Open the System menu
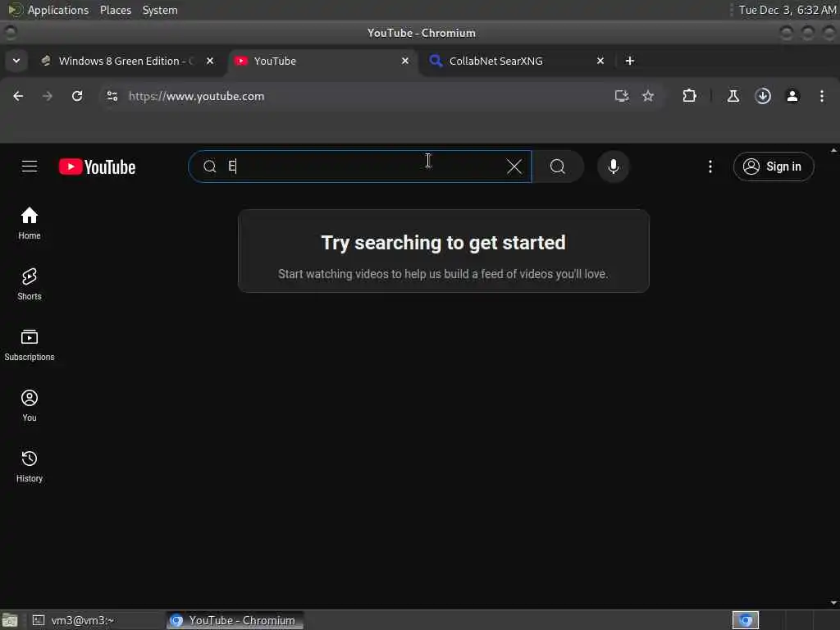Screen dimensions: 840x630 click(160, 10)
